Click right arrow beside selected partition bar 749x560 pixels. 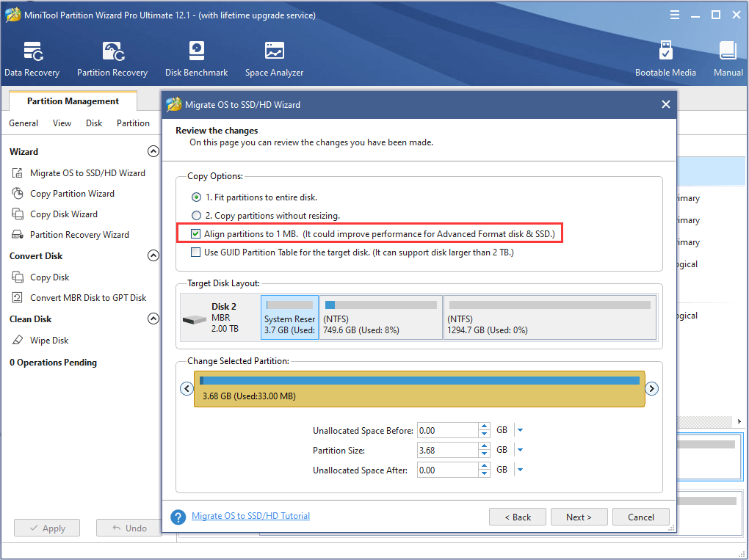tap(651, 388)
